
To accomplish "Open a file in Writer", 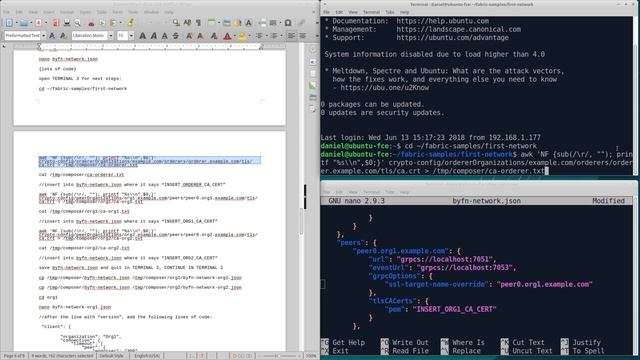I will [x=24, y=23].
